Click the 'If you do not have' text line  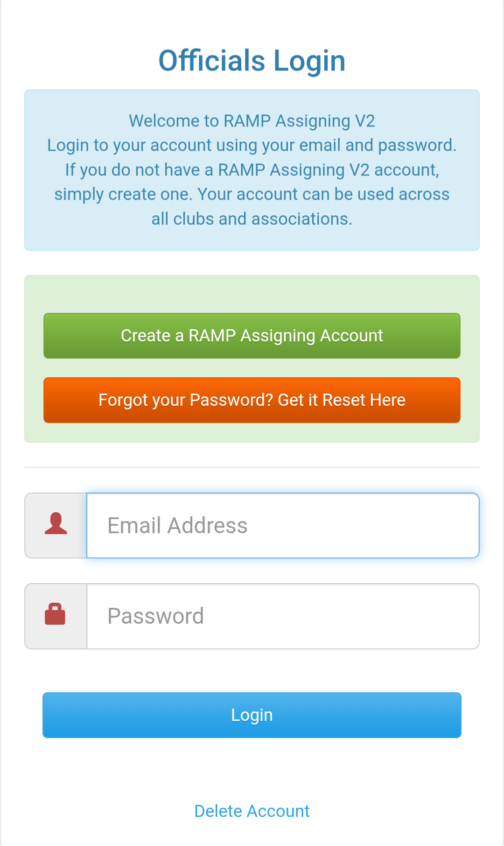[x=252, y=170]
